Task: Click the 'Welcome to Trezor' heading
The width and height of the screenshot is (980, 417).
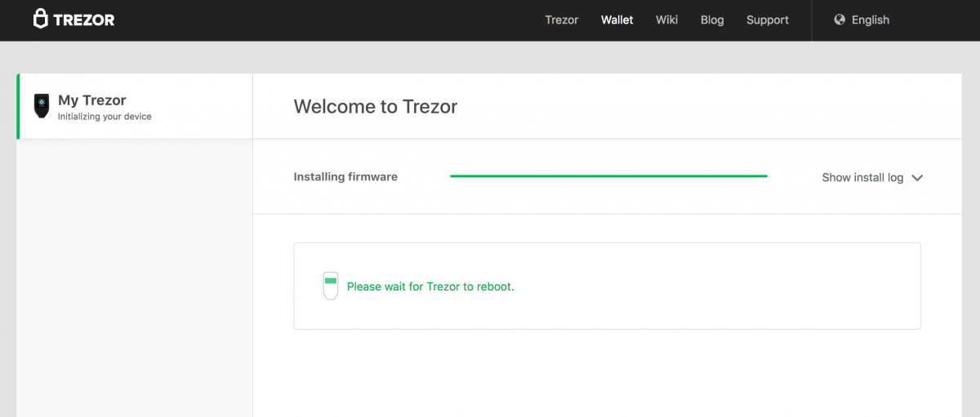Action: point(376,106)
